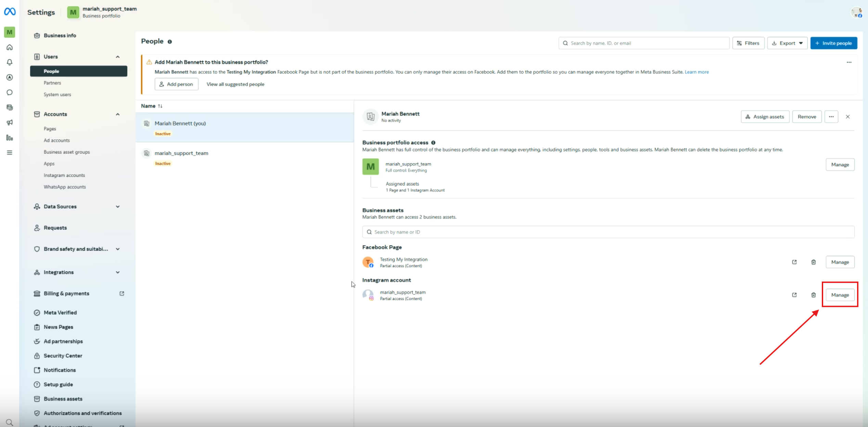Screen dimensions: 868x427
Task: Open Instagram account mariah_support_team external icon
Action: (x=794, y=295)
